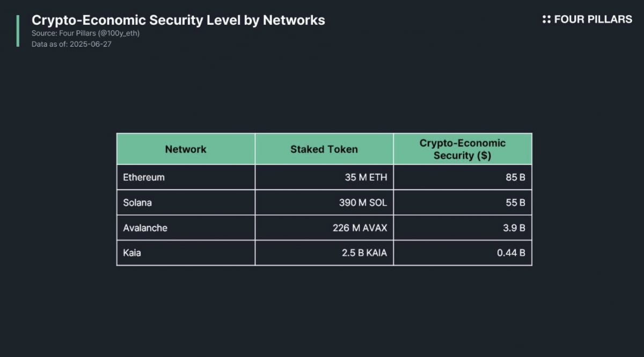Click the 35 M ETH cell

(365, 177)
